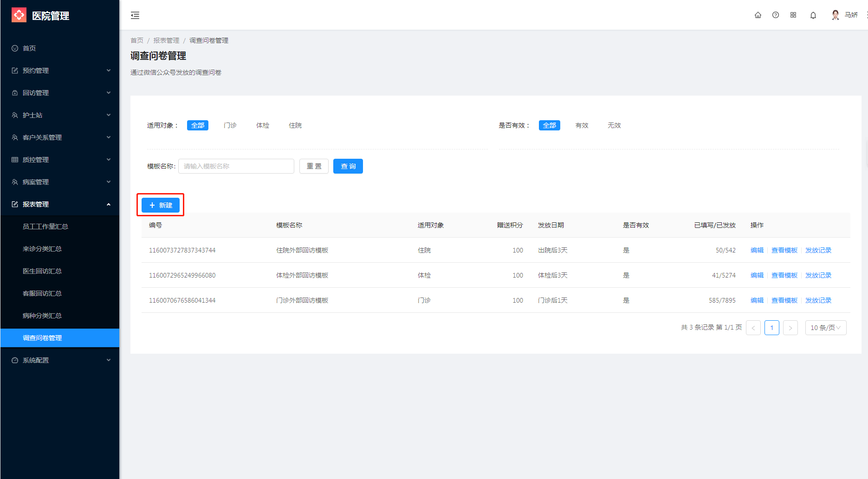Open the 10 条/页 page size dropdown

pyautogui.click(x=826, y=328)
